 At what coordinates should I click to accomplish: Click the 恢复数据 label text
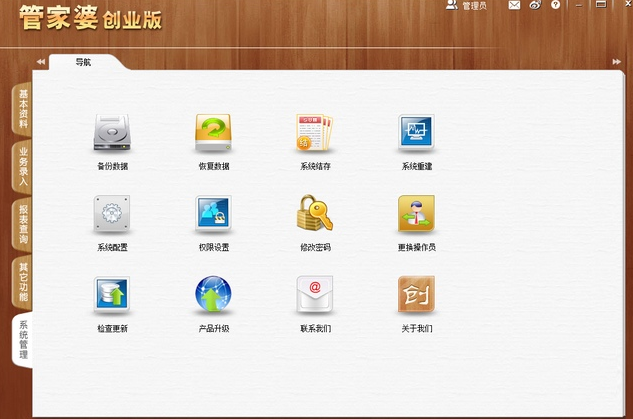214,166
